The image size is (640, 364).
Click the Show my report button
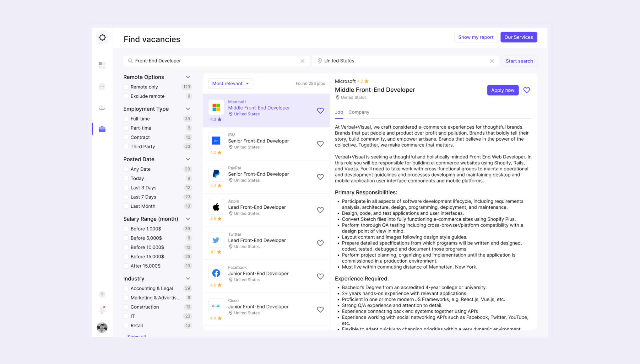475,37
